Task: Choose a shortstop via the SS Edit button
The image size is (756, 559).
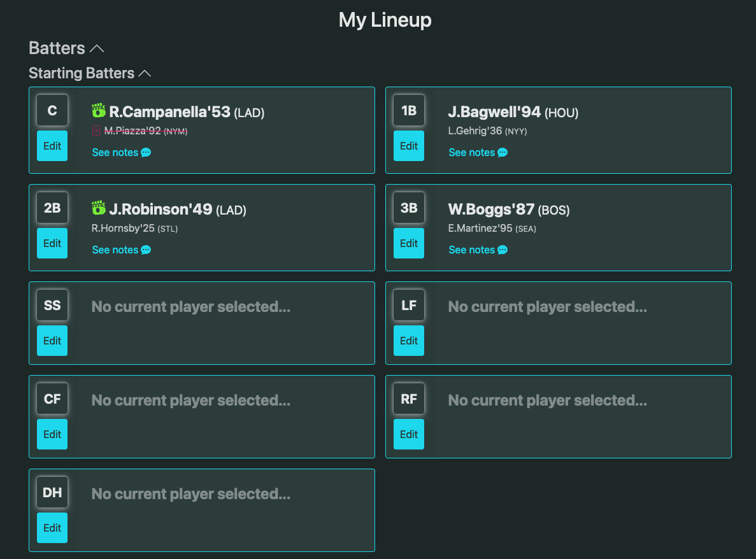Action: 52,341
